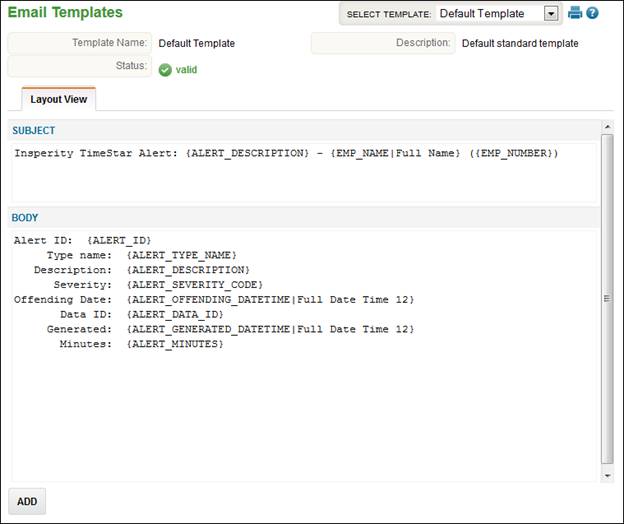Screen dimensions: 624x524
Task: Click the SUBJECT section header
Action: [34, 131]
